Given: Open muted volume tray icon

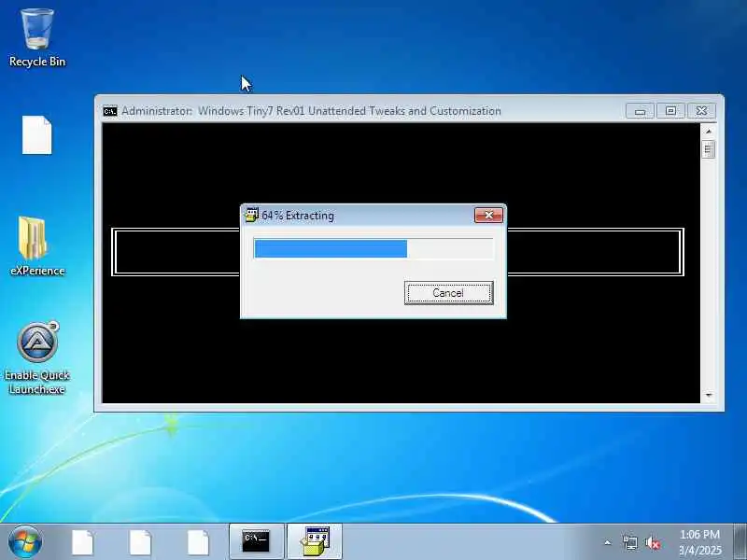Looking at the screenshot, I should (x=652, y=542).
